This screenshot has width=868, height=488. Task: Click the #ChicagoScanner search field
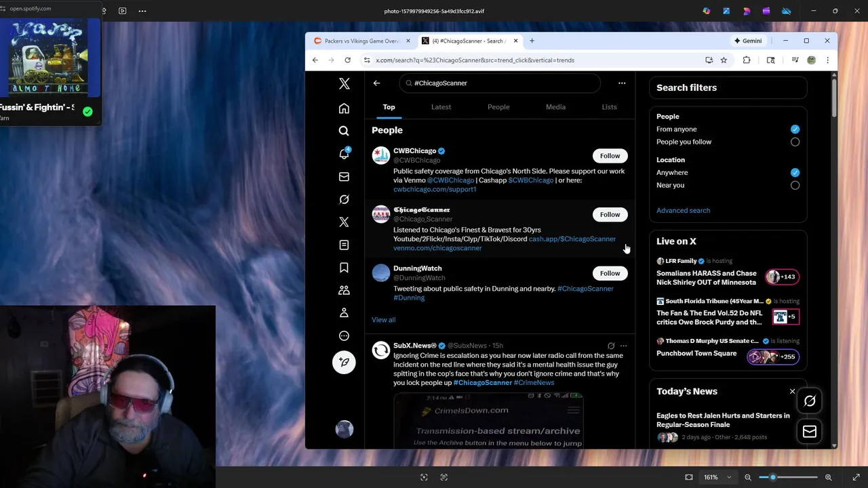click(x=500, y=83)
